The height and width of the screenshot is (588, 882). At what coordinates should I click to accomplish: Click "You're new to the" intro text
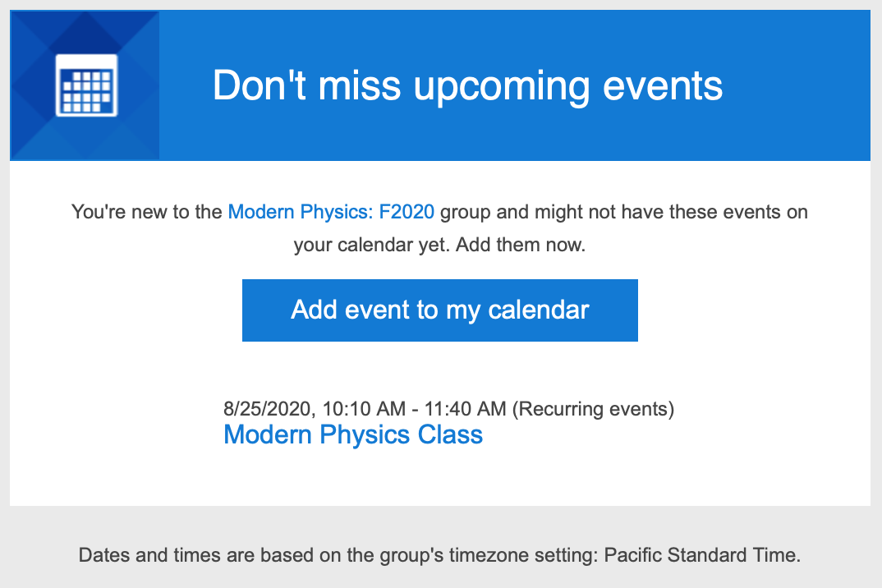[147, 212]
